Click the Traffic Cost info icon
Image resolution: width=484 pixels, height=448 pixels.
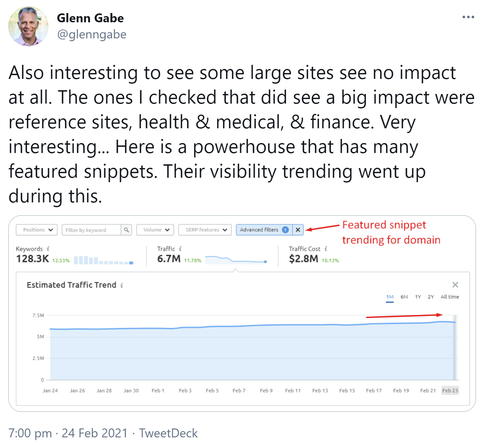coord(325,249)
